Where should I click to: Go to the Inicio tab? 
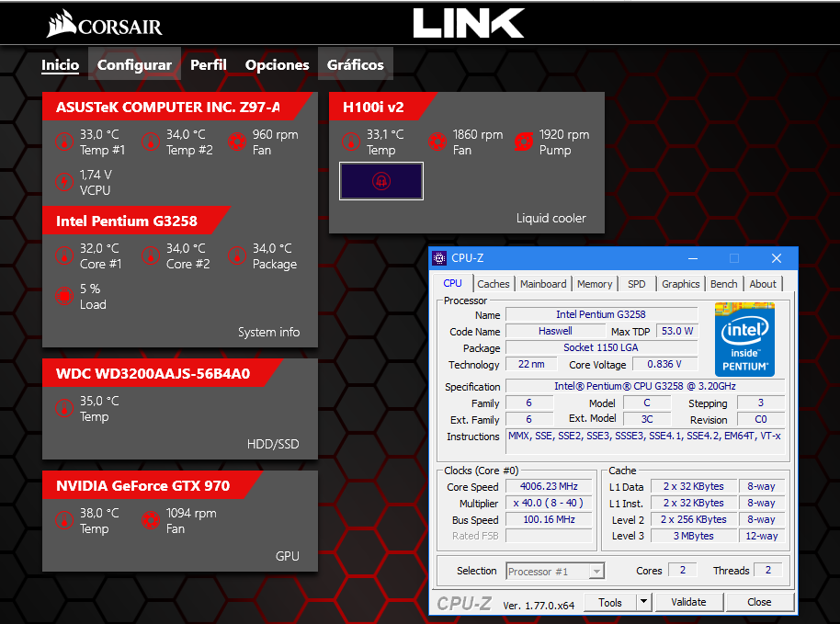click(61, 65)
